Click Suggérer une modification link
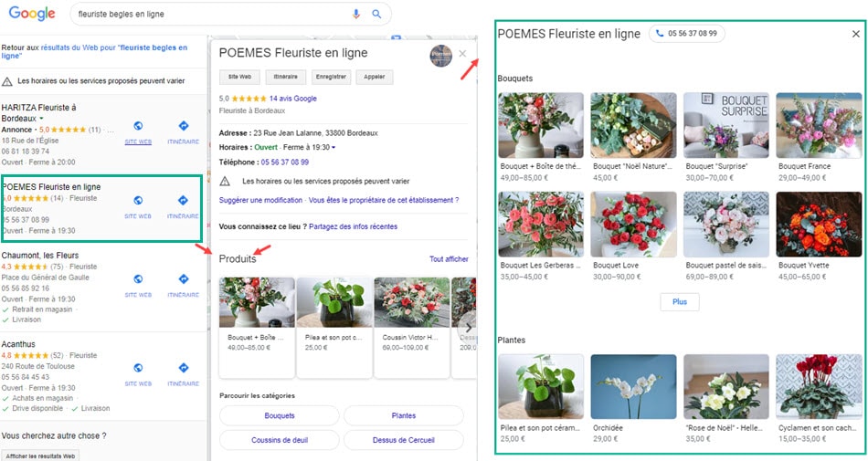 (260, 200)
